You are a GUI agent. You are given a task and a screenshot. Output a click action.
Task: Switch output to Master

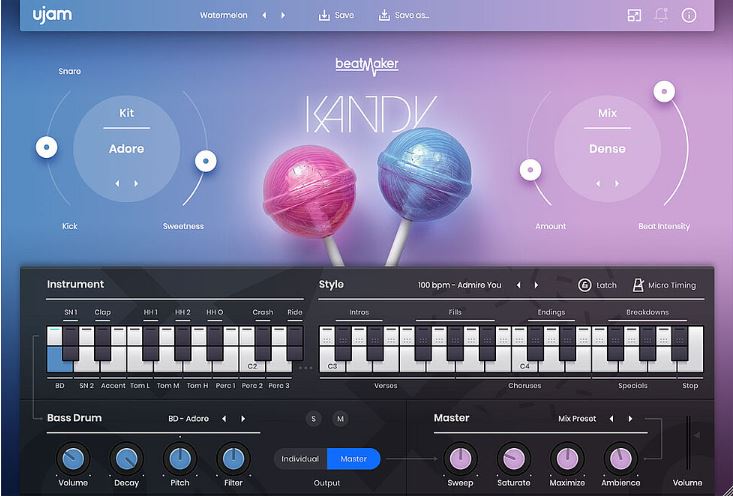click(x=353, y=459)
